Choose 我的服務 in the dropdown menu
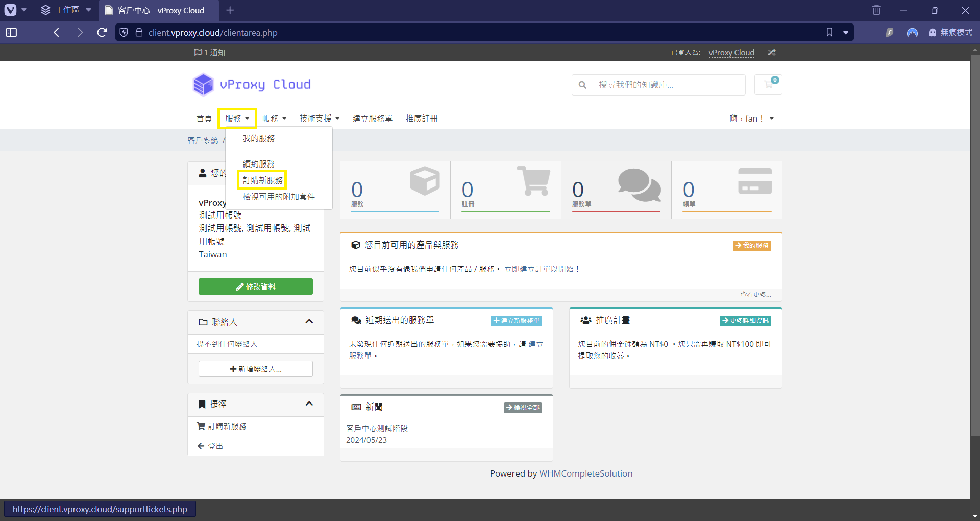The width and height of the screenshot is (980, 521). tap(259, 138)
